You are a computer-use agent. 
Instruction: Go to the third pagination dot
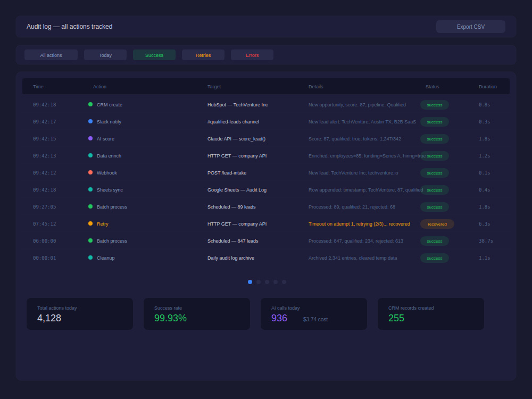267,282
